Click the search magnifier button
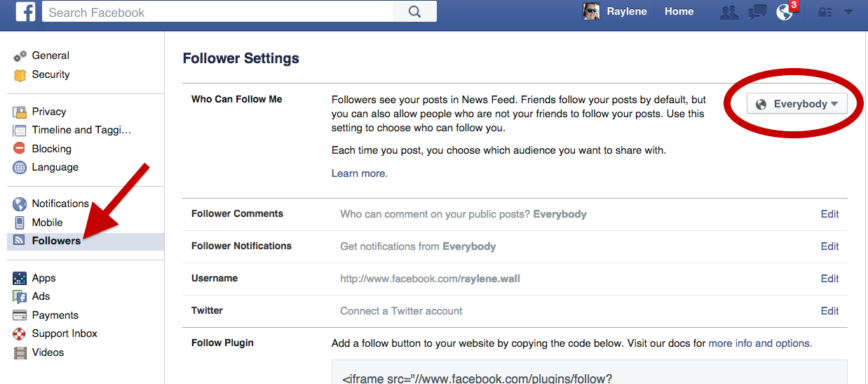 click(x=414, y=12)
